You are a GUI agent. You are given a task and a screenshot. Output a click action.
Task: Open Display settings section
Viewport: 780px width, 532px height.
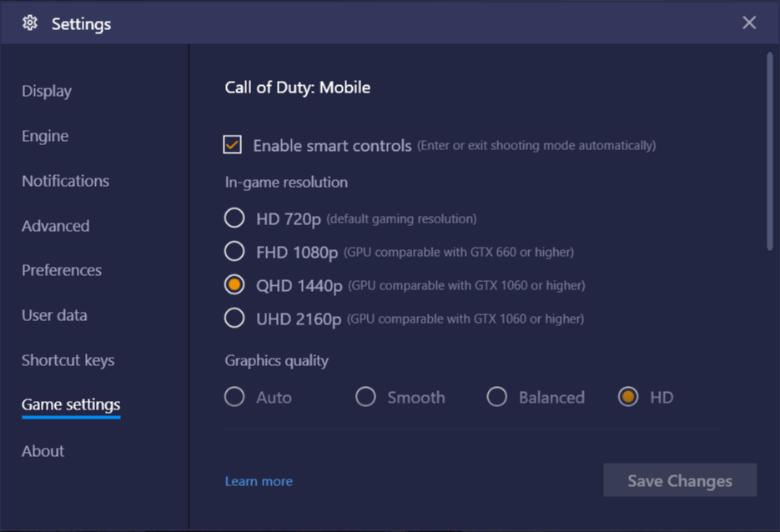point(46,91)
